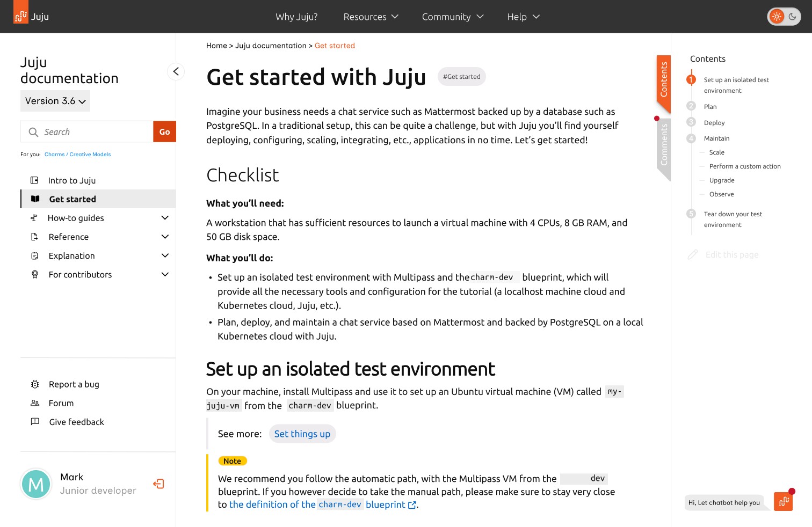This screenshot has height=527, width=812.
Task: Expand the Explanation chevron
Action: tap(165, 256)
